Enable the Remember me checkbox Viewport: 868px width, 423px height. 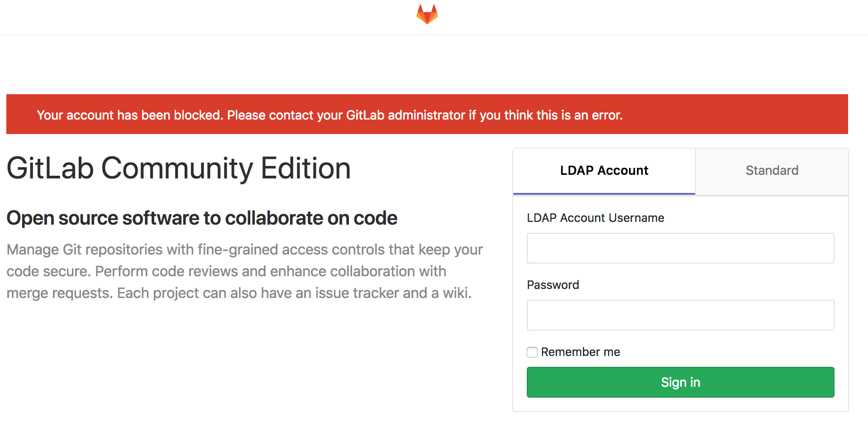point(532,352)
